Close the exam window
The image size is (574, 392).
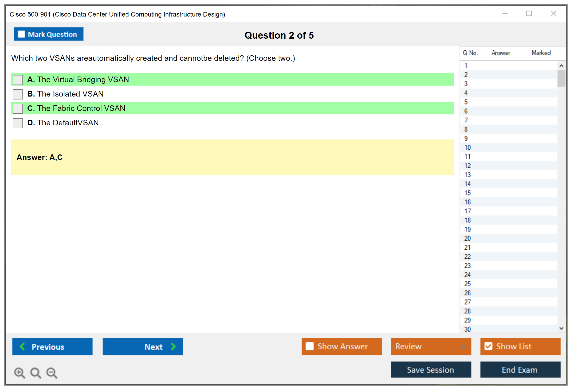tap(553, 14)
